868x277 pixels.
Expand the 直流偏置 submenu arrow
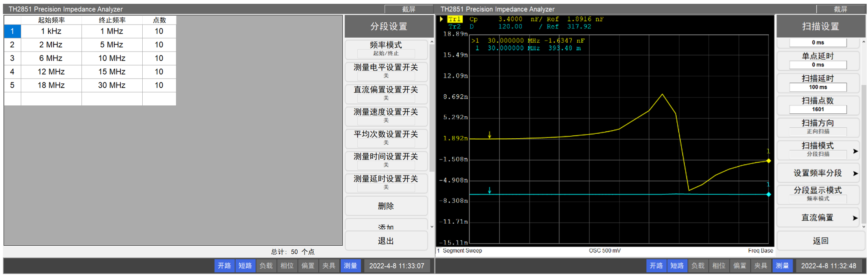855,218
